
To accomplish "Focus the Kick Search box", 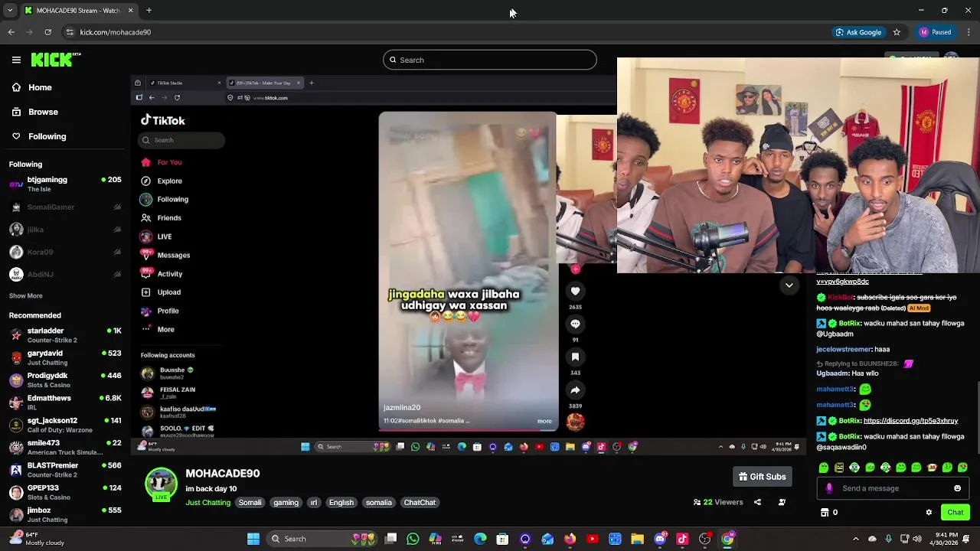I will pyautogui.click(x=489, y=60).
